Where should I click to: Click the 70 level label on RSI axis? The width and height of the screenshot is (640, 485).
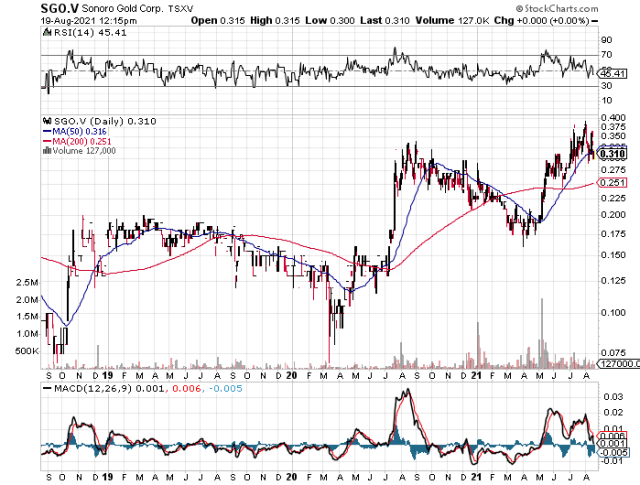[x=606, y=55]
